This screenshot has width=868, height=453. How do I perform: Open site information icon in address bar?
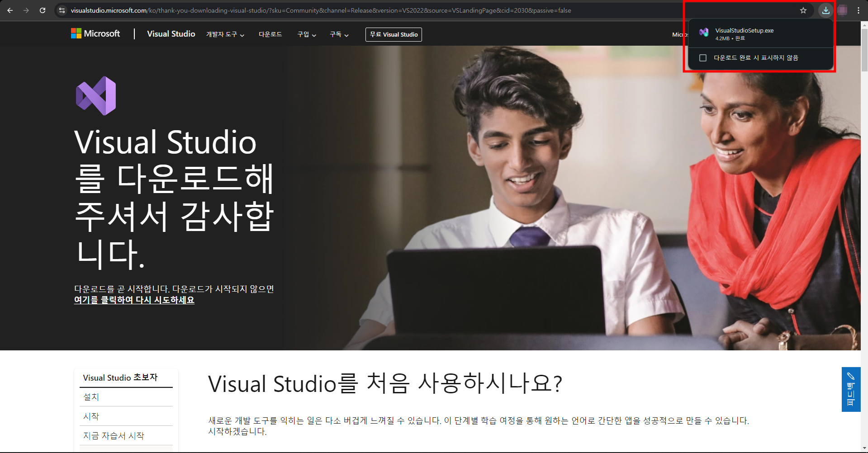(x=62, y=10)
